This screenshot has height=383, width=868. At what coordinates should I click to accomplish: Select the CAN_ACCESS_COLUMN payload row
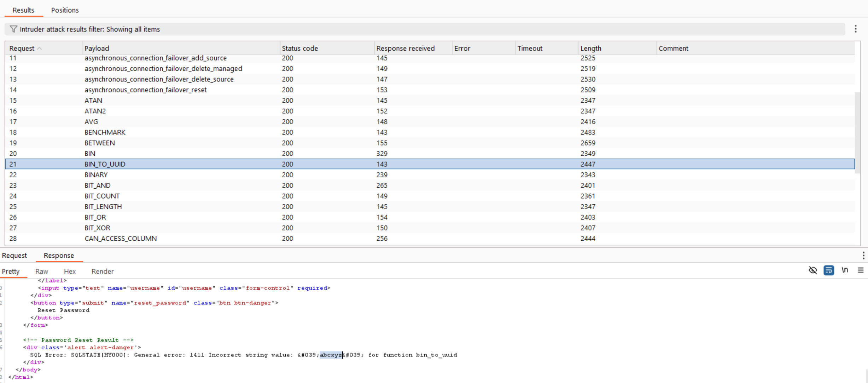[x=430, y=238]
